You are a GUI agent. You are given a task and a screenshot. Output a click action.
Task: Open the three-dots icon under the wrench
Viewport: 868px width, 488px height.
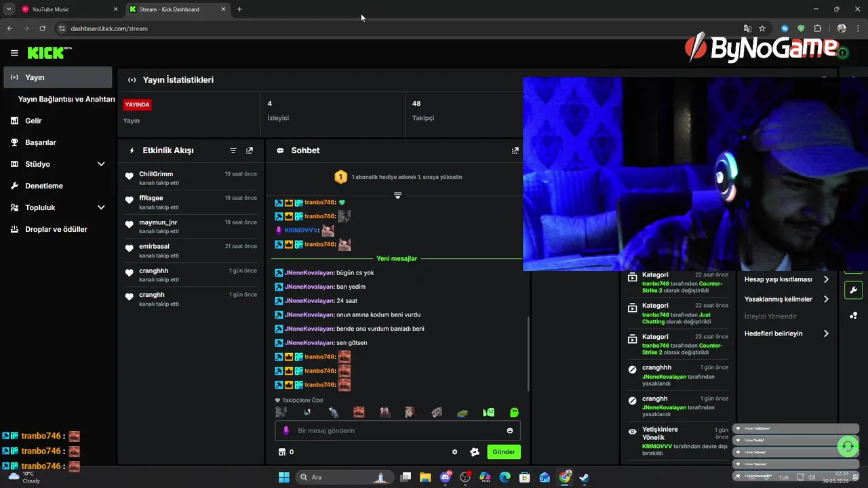point(853,315)
